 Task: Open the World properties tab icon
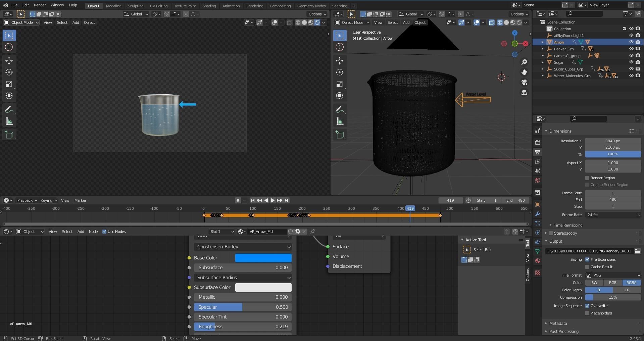click(538, 180)
